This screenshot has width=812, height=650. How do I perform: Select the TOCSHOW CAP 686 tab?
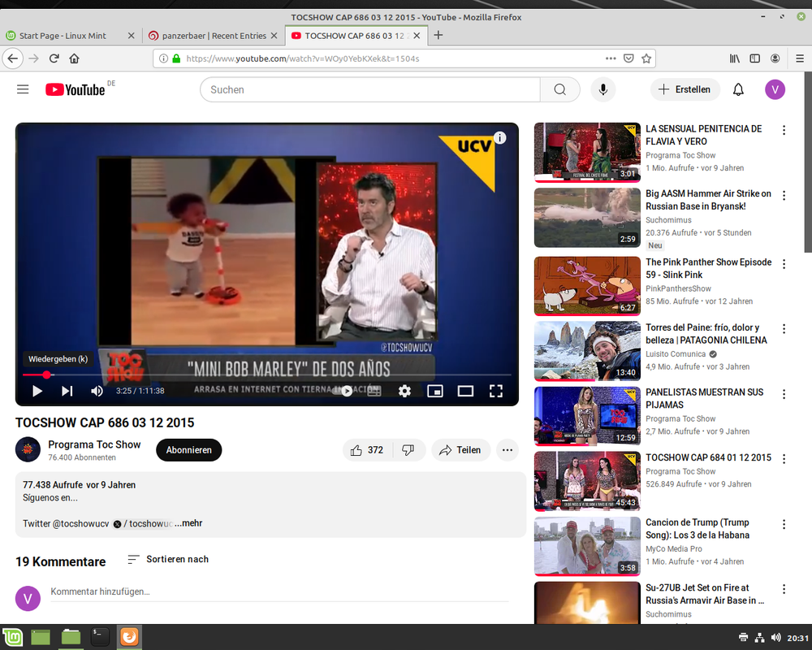tap(356, 36)
